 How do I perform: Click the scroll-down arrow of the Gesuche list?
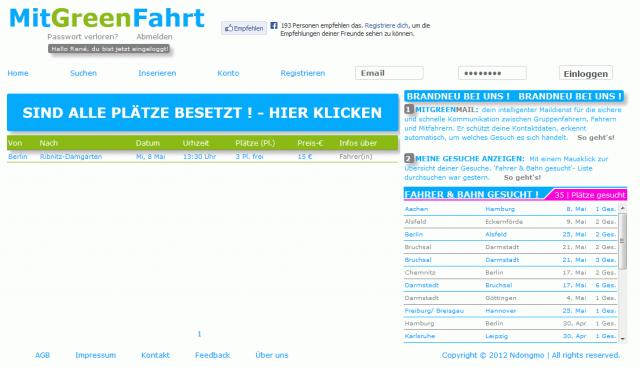click(x=622, y=338)
